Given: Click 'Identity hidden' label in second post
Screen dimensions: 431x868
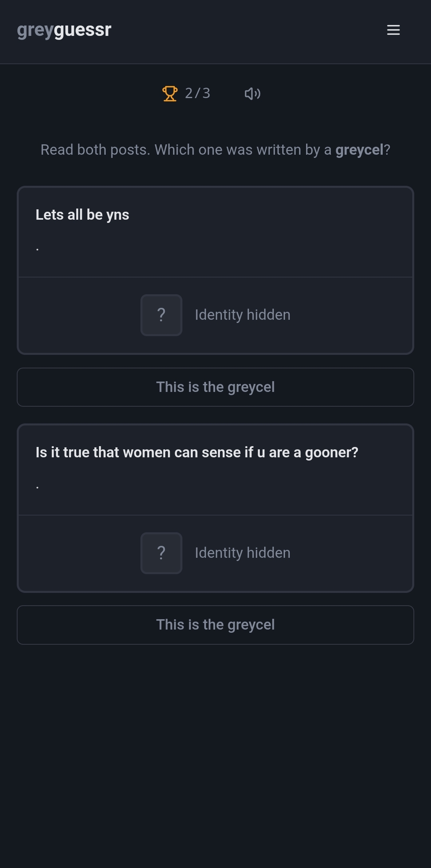Looking at the screenshot, I should [x=242, y=553].
